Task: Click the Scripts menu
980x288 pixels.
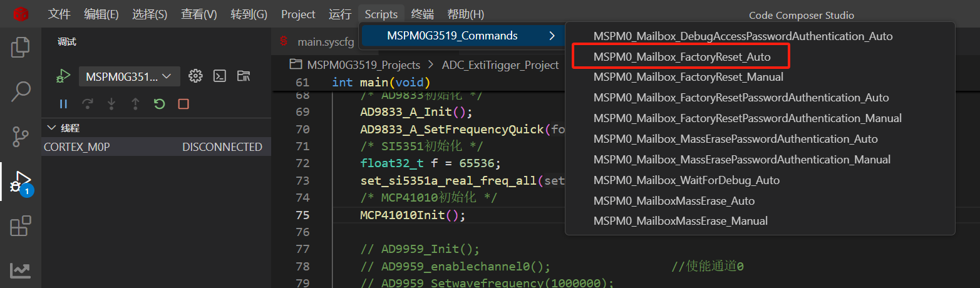Action: [x=381, y=14]
